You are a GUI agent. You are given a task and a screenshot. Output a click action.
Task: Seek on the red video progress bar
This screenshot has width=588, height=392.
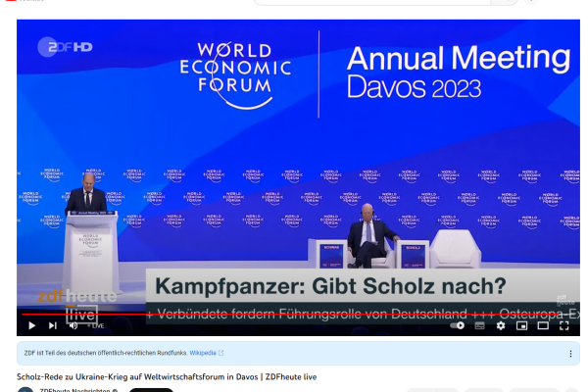click(298, 315)
